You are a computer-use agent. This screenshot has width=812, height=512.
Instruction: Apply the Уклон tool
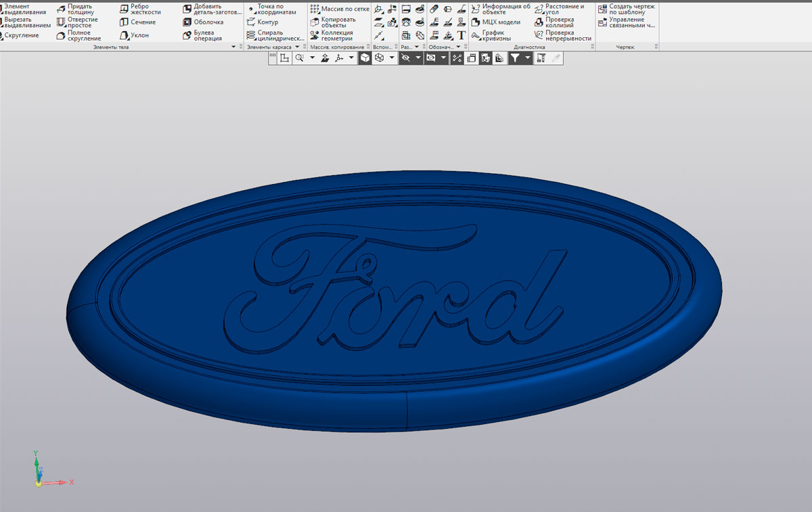pyautogui.click(x=134, y=35)
